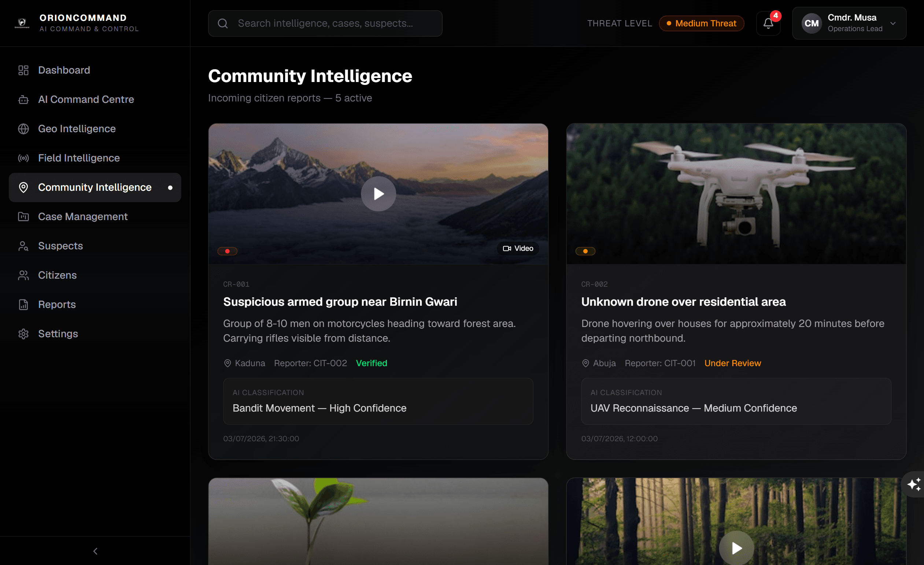Click the Reports document icon
Image resolution: width=924 pixels, height=565 pixels.
[x=23, y=305]
